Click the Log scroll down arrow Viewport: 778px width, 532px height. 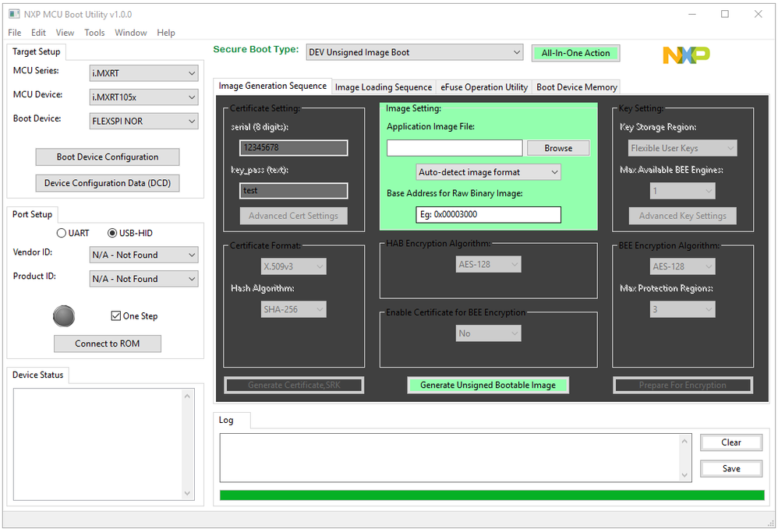click(684, 475)
